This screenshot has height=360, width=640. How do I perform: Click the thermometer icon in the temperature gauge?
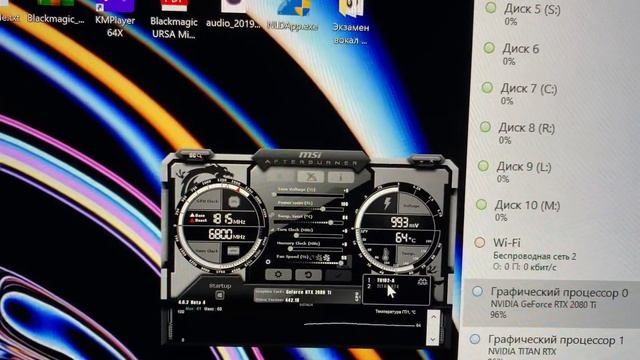pyautogui.click(x=386, y=256)
